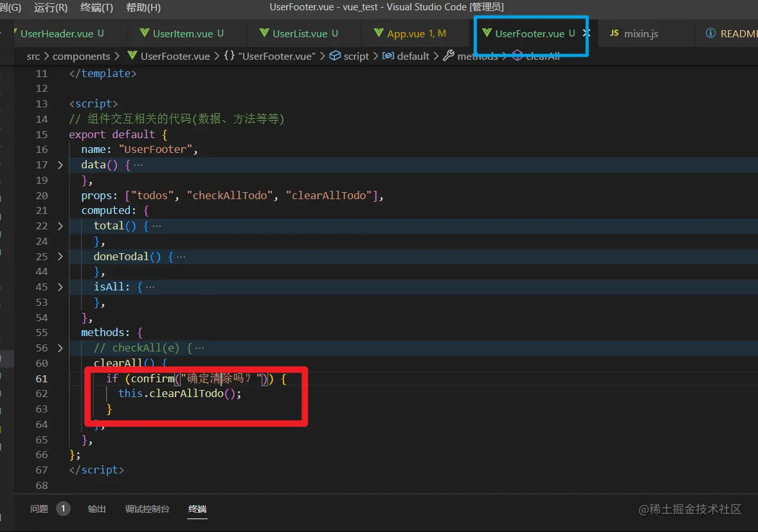Click the ellipsis after doneTodal() {
Image resolution: width=758 pixels, height=532 pixels.
(x=181, y=256)
